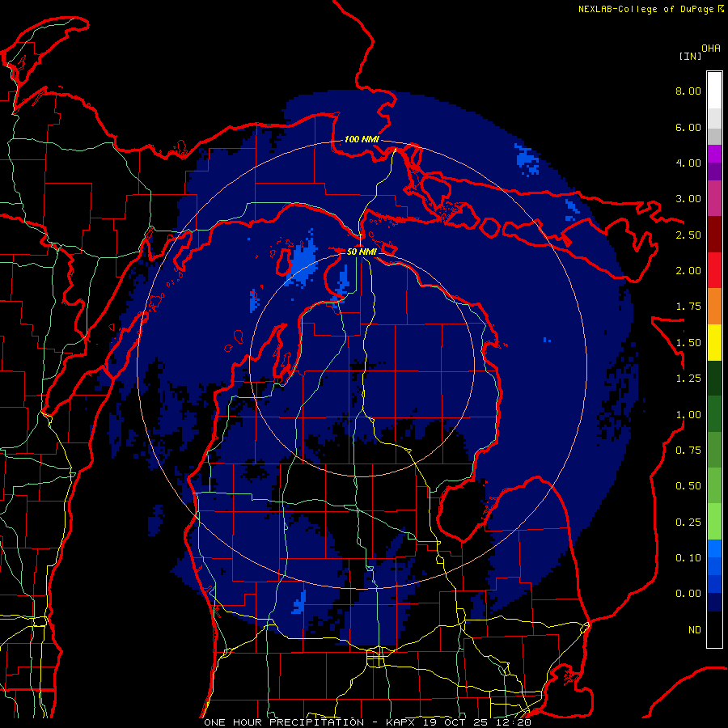Select the 0.25 legend value
The image size is (728, 728).
tap(688, 523)
